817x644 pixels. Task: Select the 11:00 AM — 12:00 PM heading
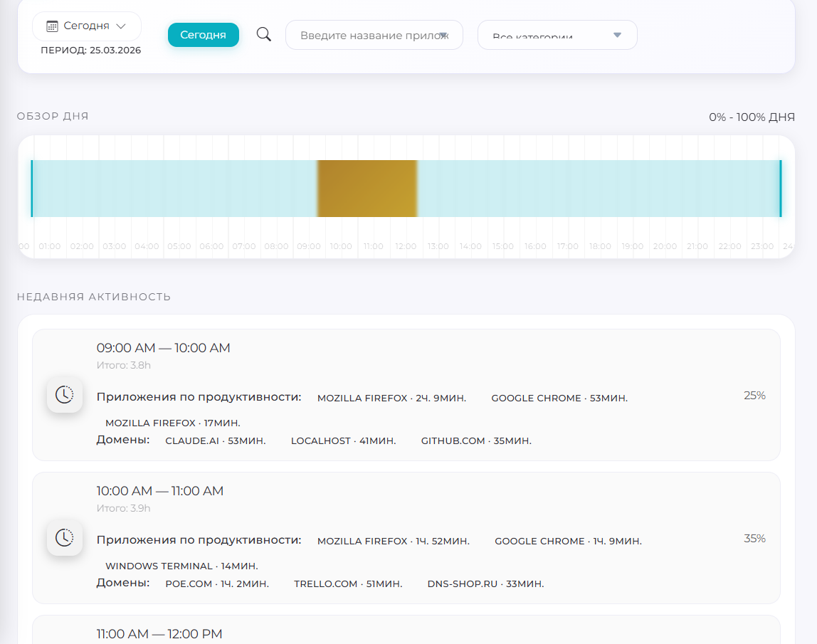[159, 633]
